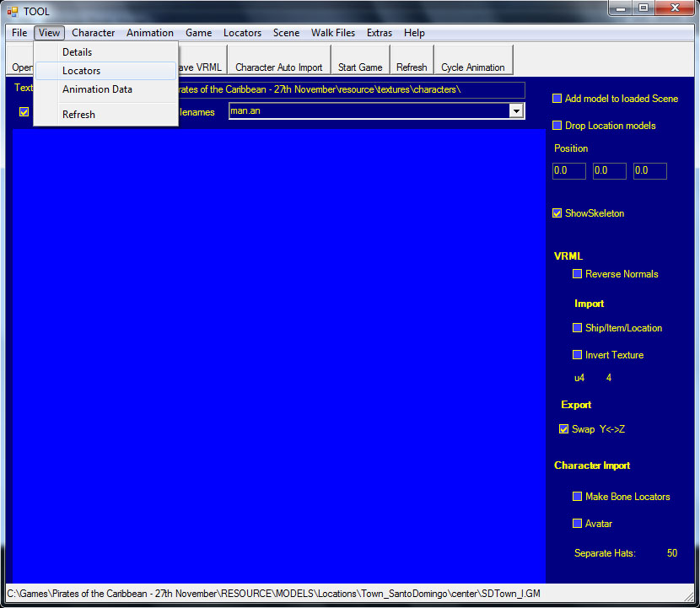Click the Position label
Viewport: 700px width, 608px height.
571,148
